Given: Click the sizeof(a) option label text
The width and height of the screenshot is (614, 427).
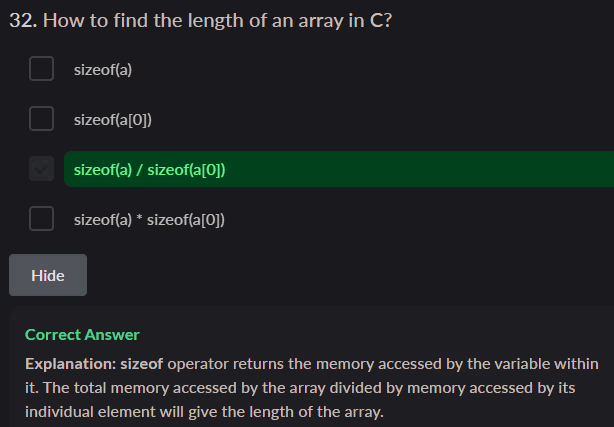Looking at the screenshot, I should (x=103, y=70).
